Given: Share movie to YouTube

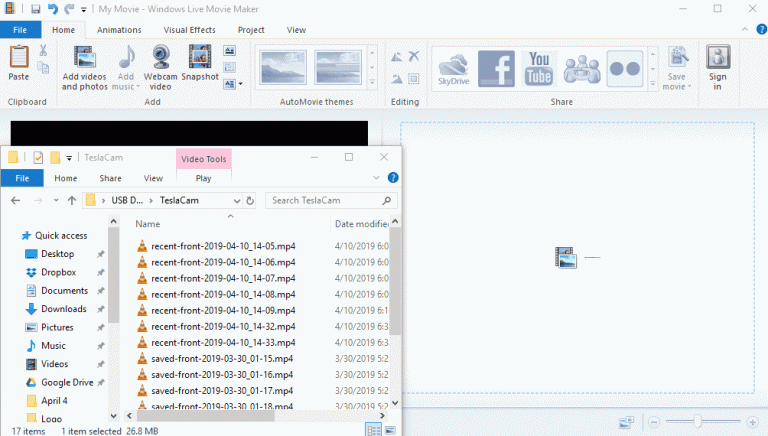Looking at the screenshot, I should coord(539,69).
